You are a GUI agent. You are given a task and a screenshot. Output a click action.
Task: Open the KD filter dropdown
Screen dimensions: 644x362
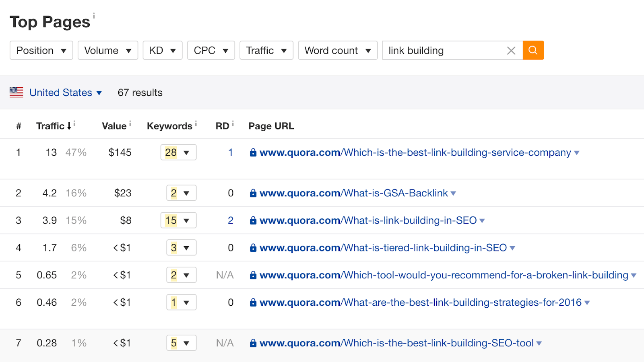click(x=163, y=50)
